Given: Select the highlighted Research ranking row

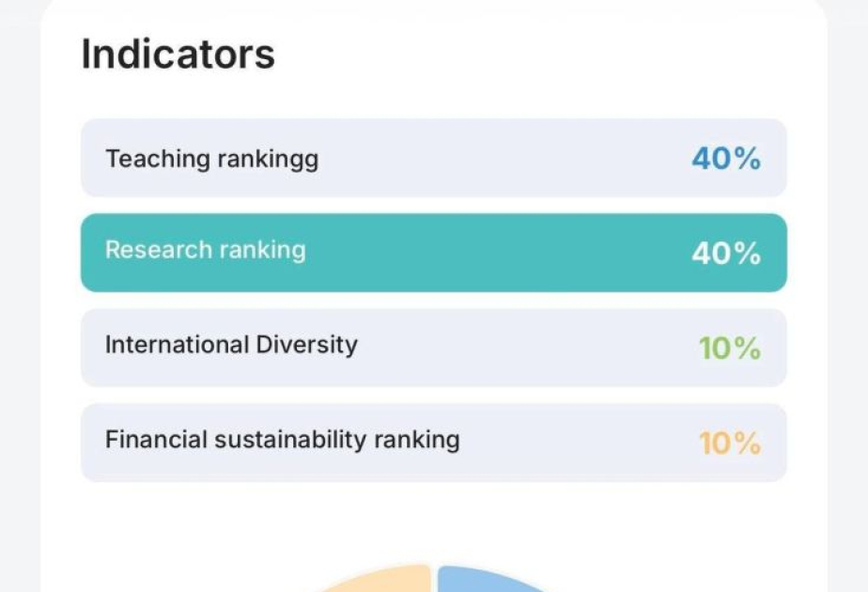Looking at the screenshot, I should click(x=434, y=253).
